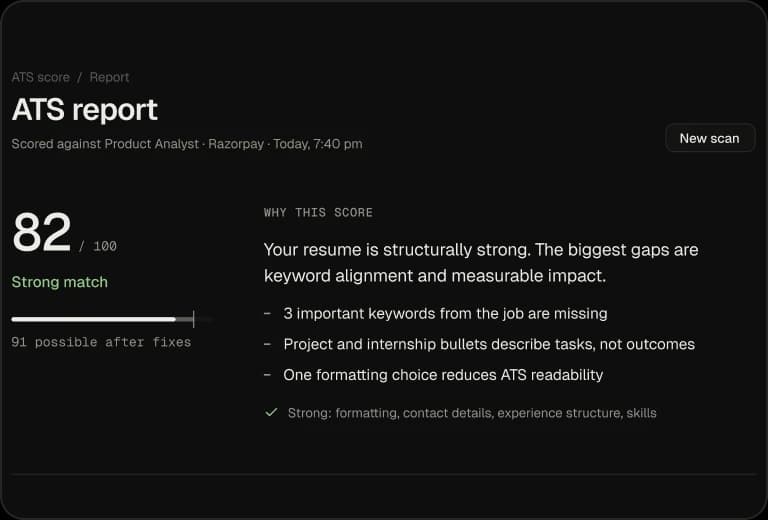Click the 'Scored against Product Analyst' subtitle
Screen dimensions: 768x520
pyautogui.click(x=187, y=144)
